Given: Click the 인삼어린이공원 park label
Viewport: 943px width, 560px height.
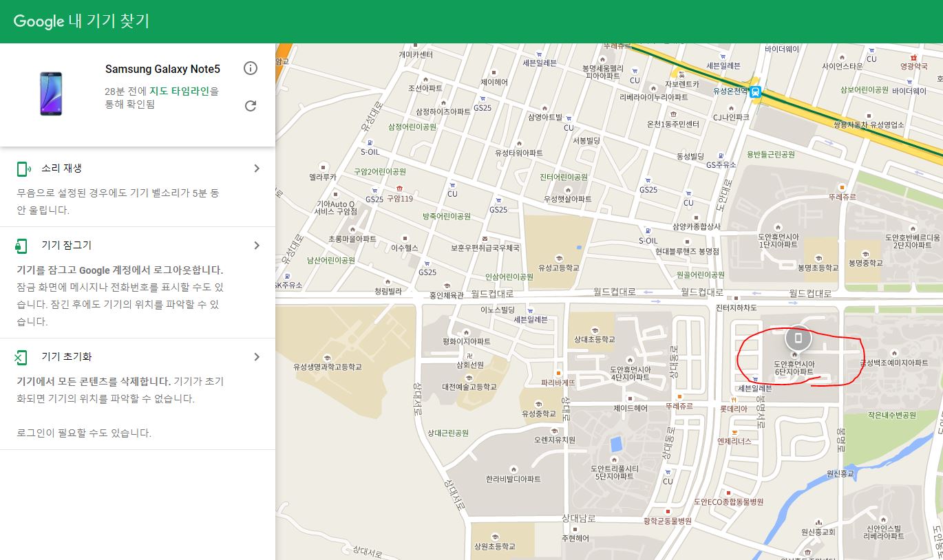Looking at the screenshot, I should click(509, 277).
